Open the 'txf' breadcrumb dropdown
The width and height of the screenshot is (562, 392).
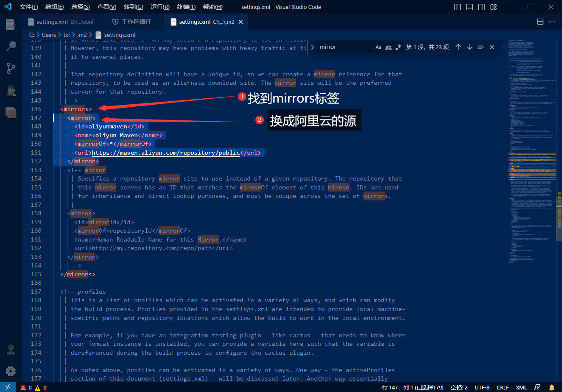click(x=67, y=35)
